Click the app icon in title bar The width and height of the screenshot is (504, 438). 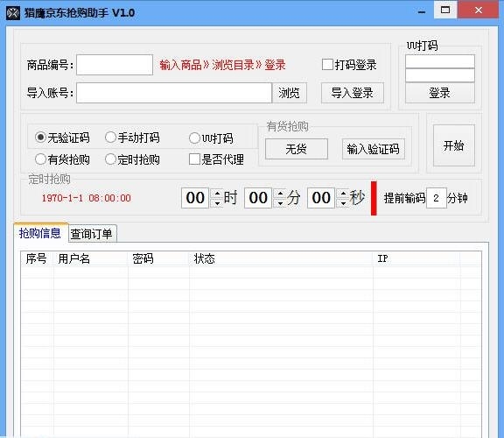tap(13, 13)
